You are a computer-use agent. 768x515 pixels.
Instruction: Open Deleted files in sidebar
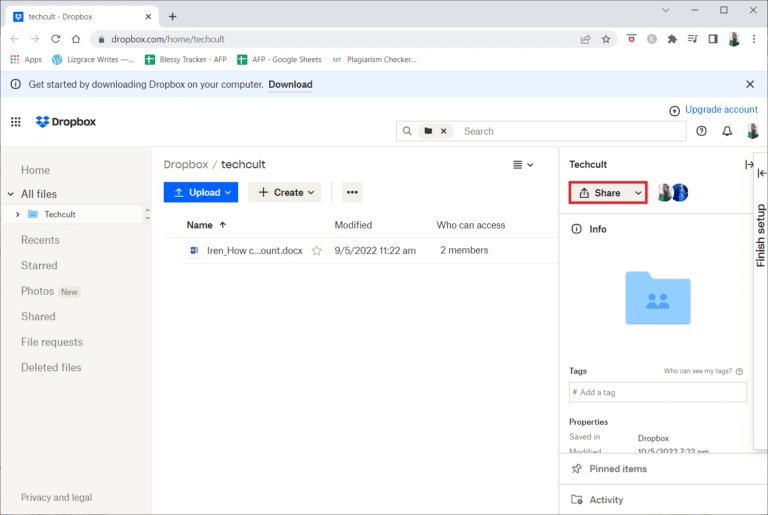[51, 367]
